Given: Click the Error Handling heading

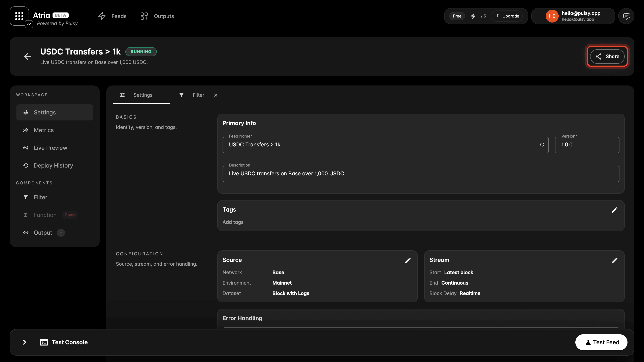Looking at the screenshot, I should pyautogui.click(x=242, y=318).
